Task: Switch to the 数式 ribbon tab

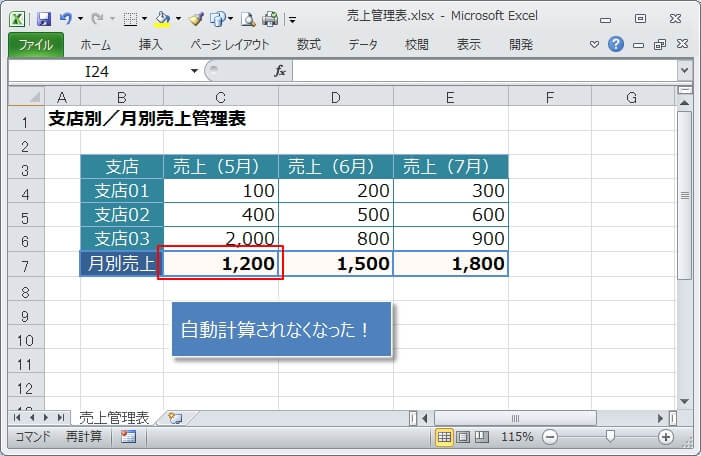Action: [309, 45]
